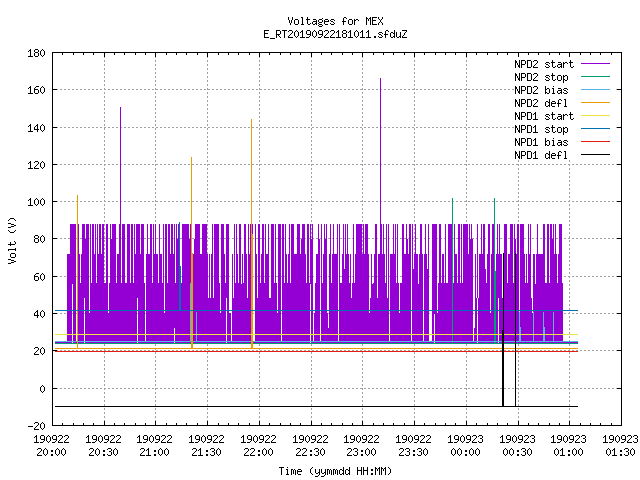
Task: Click the x-axis tick label 190923 01:30
Action: (x=620, y=446)
